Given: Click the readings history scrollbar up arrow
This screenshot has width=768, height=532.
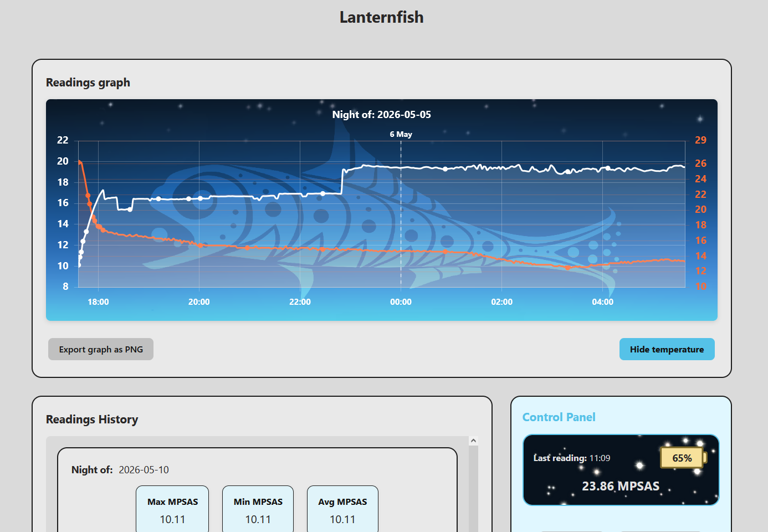Looking at the screenshot, I should [473, 441].
